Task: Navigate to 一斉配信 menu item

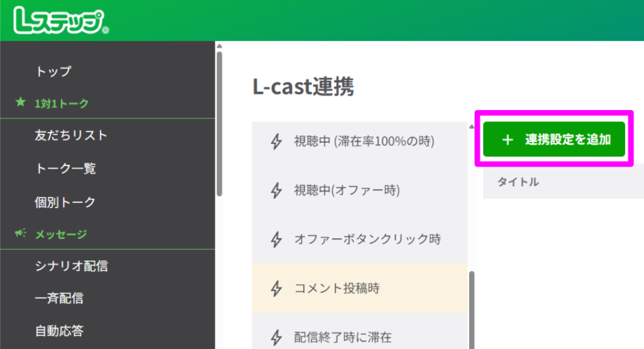Action: (x=59, y=298)
